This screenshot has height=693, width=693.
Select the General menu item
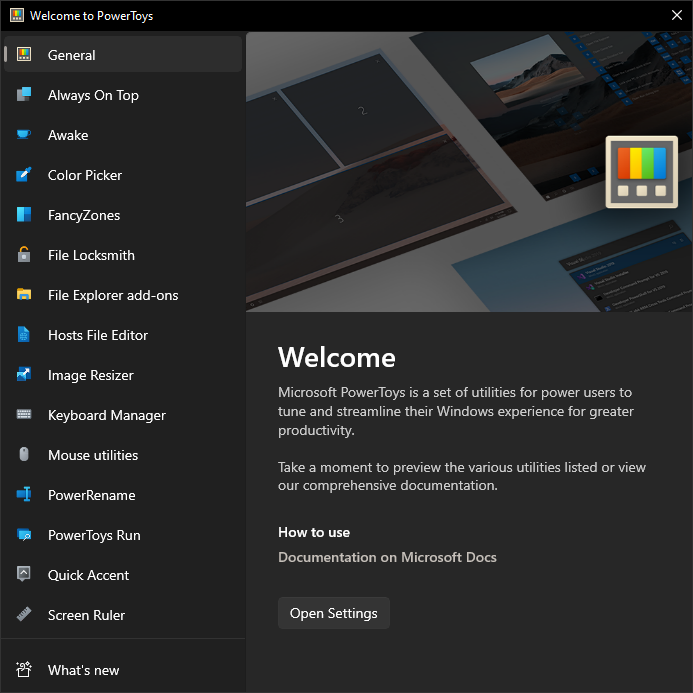pos(123,55)
